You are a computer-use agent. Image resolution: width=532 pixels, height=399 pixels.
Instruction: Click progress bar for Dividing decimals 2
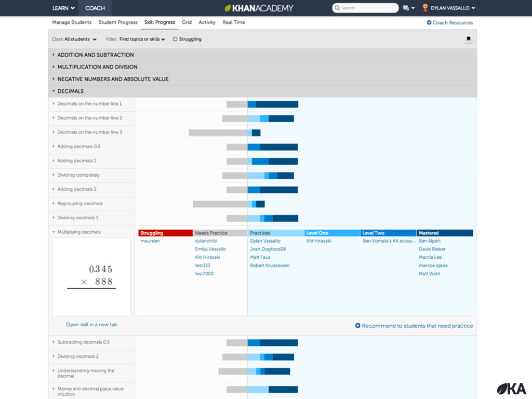click(x=258, y=357)
